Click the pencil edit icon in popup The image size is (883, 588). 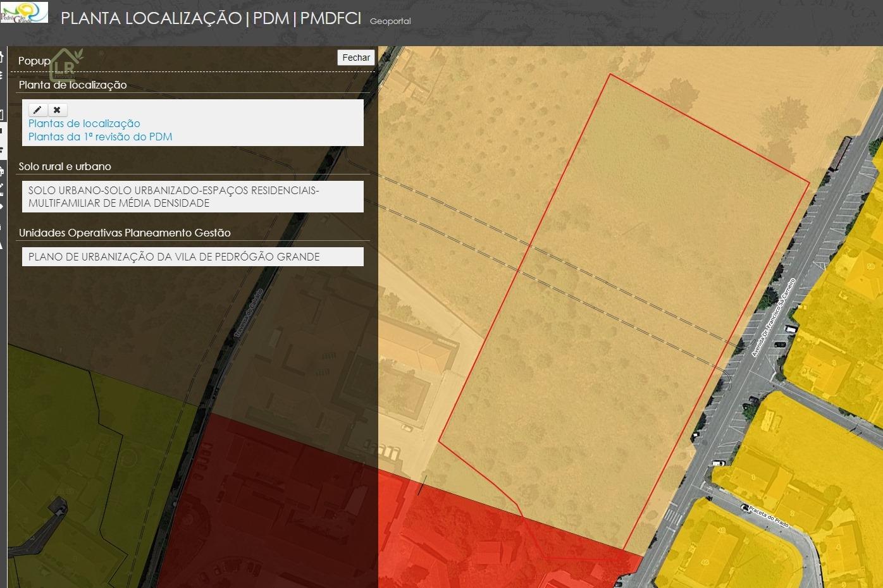(37, 110)
